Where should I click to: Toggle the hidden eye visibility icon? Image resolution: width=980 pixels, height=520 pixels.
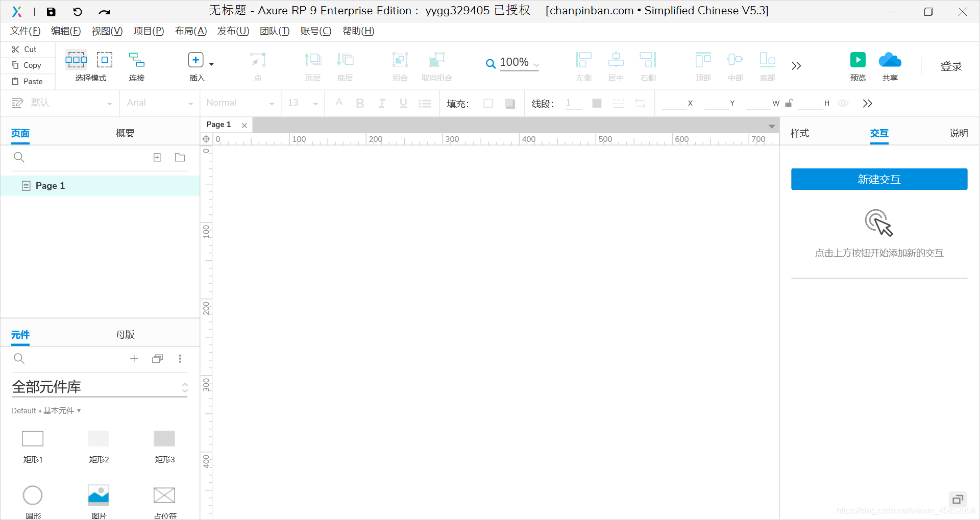[x=843, y=104]
